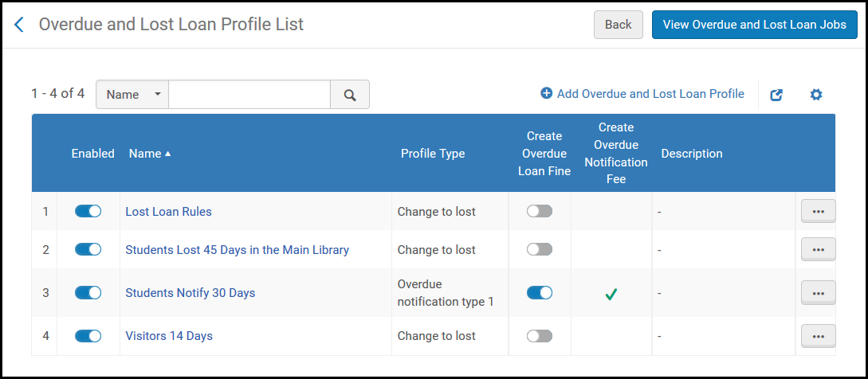868x379 pixels.
Task: Open row actions for Students Notify 30 Days
Action: [818, 292]
